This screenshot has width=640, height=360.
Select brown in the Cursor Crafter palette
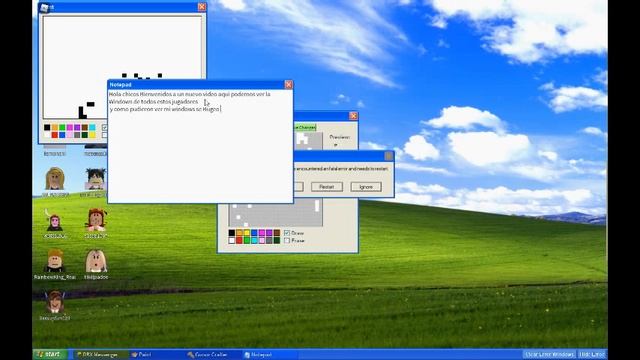pyautogui.click(x=277, y=233)
